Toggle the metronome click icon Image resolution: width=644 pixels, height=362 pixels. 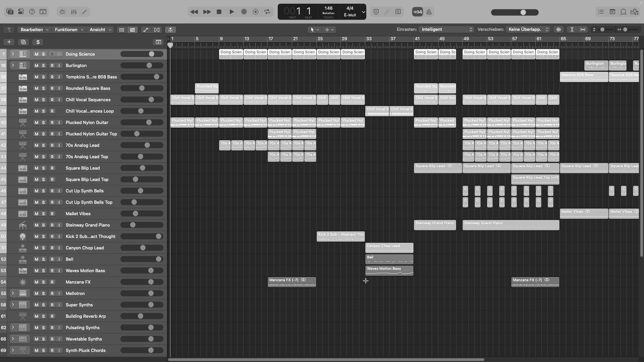(x=429, y=12)
